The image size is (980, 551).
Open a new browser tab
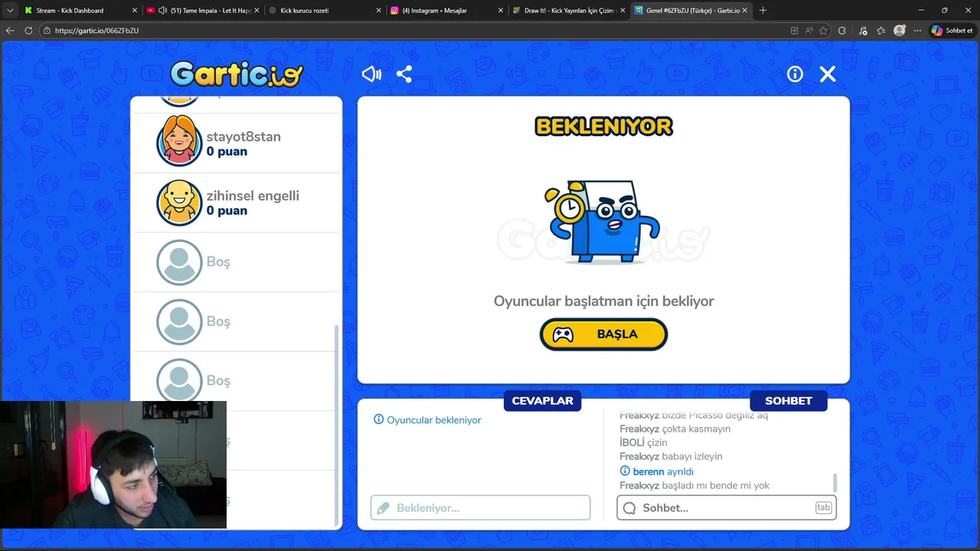pyautogui.click(x=763, y=10)
